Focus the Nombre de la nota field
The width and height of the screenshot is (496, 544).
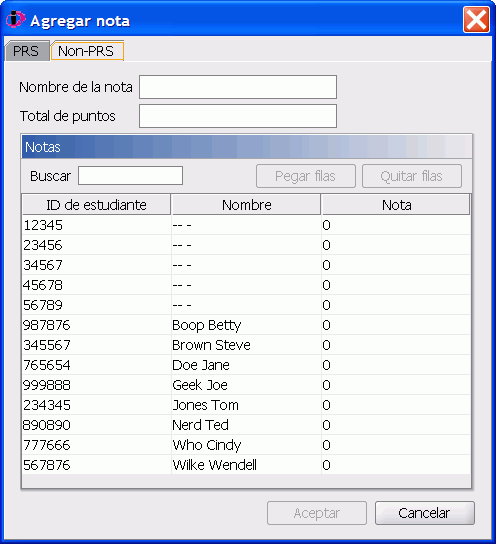click(x=238, y=87)
